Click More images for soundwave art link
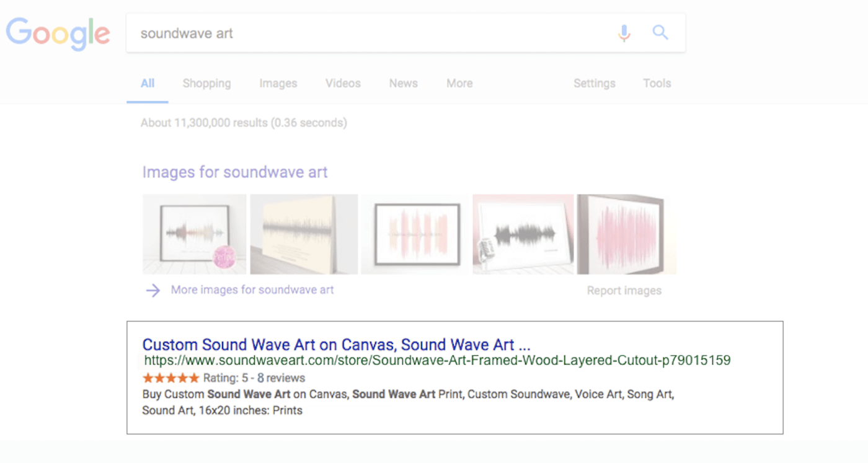The width and height of the screenshot is (868, 463). (x=252, y=290)
